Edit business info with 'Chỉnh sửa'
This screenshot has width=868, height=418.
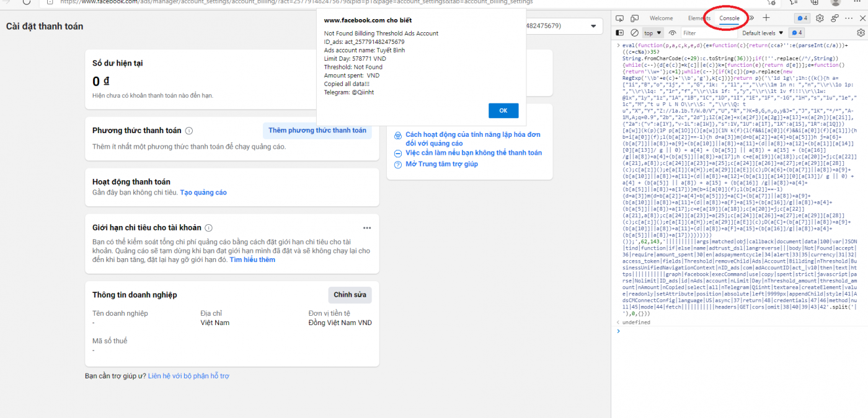[x=350, y=295]
